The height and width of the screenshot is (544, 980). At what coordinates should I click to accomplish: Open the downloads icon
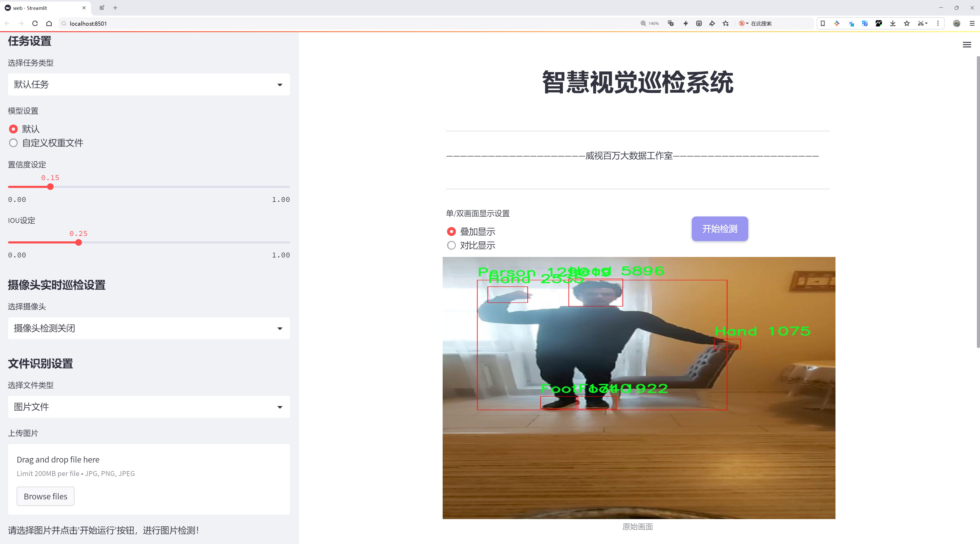click(893, 24)
